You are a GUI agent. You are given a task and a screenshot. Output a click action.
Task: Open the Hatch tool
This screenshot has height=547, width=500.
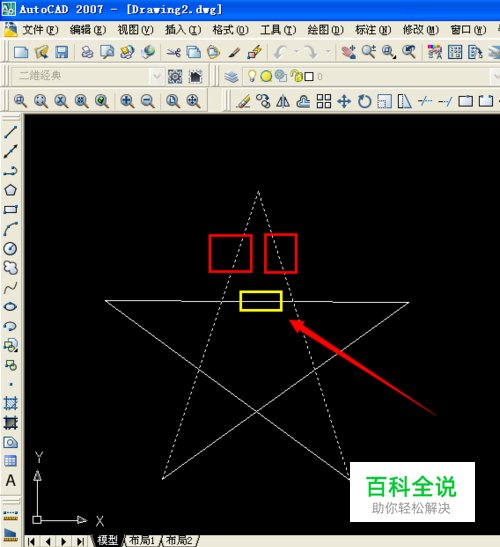click(10, 404)
